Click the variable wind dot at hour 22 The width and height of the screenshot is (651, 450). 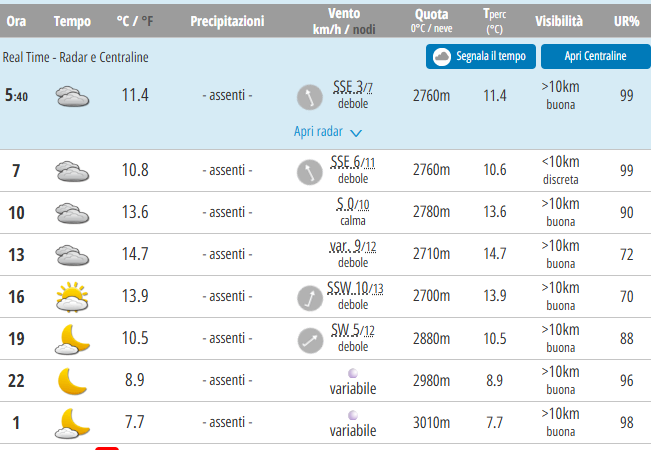click(x=352, y=372)
